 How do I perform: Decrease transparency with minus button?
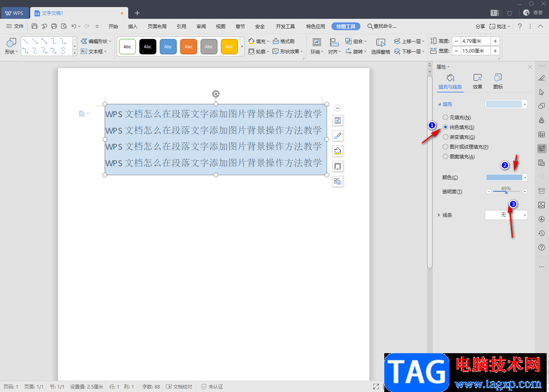489,192
